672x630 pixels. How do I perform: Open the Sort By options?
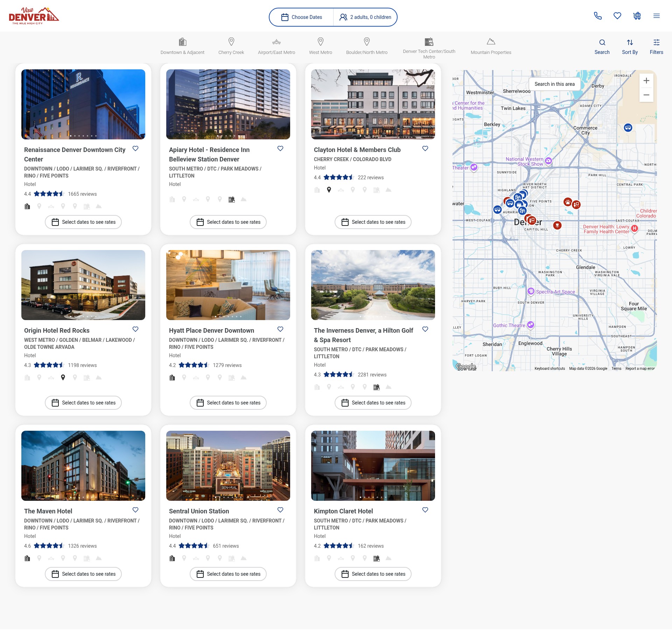pyautogui.click(x=630, y=47)
